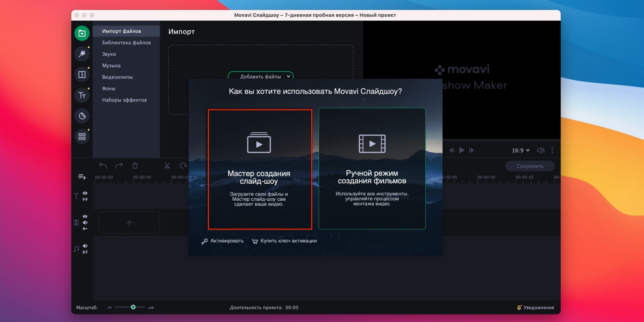Click the player Play button
Screen dimensions: 644x322
coord(462,150)
